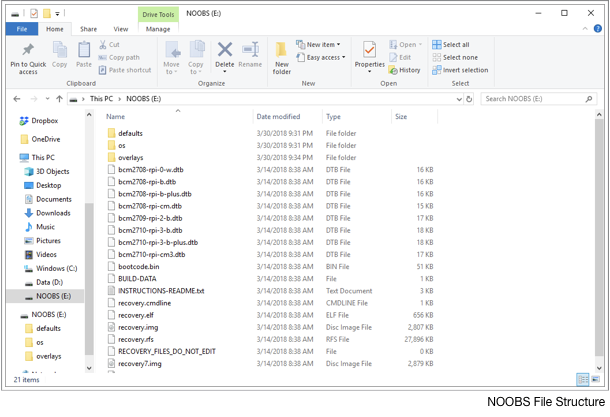This screenshot has width=610, height=417.
Task: Switch to Details view icon
Action: pos(582,379)
